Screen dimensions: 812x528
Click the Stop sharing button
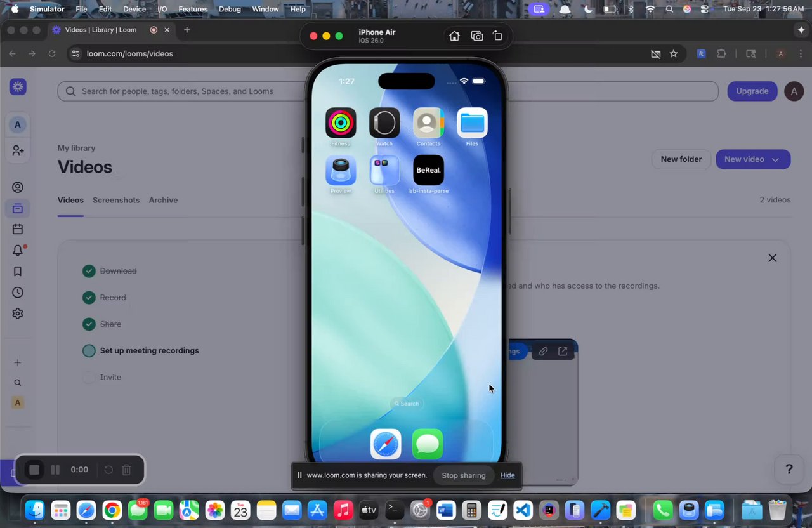coord(464,475)
